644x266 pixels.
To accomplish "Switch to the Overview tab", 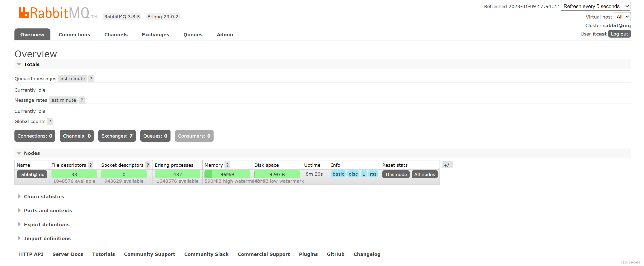I will tap(32, 35).
